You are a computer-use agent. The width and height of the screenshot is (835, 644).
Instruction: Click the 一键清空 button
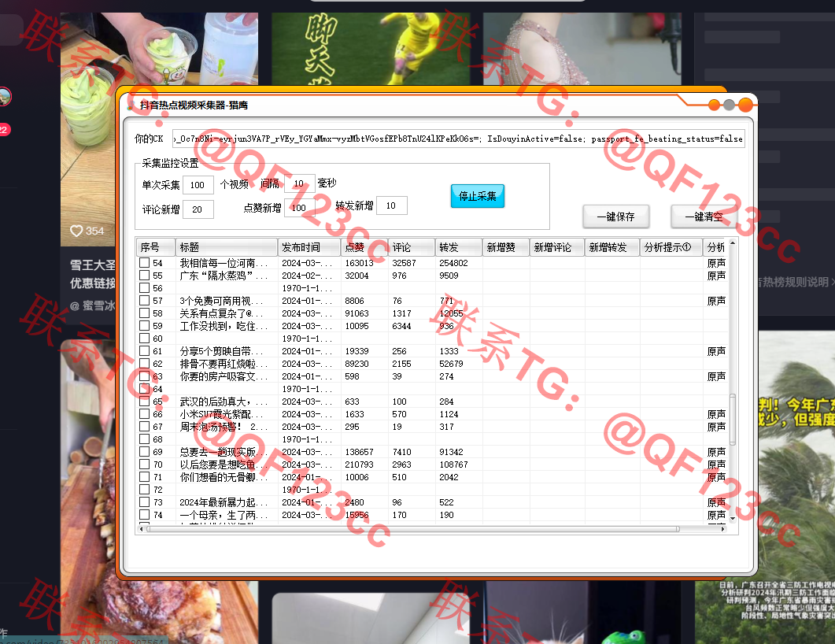[x=704, y=217]
